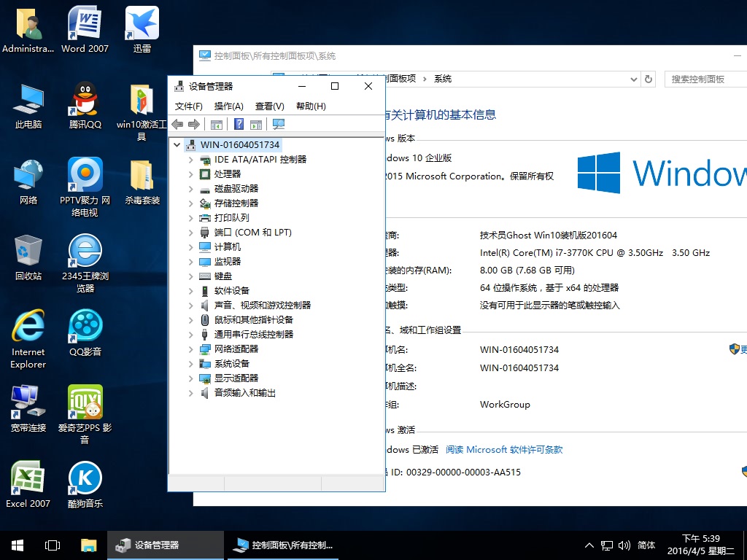
Task: Click 系统 in the Control Panel breadcrumb
Action: tap(443, 79)
